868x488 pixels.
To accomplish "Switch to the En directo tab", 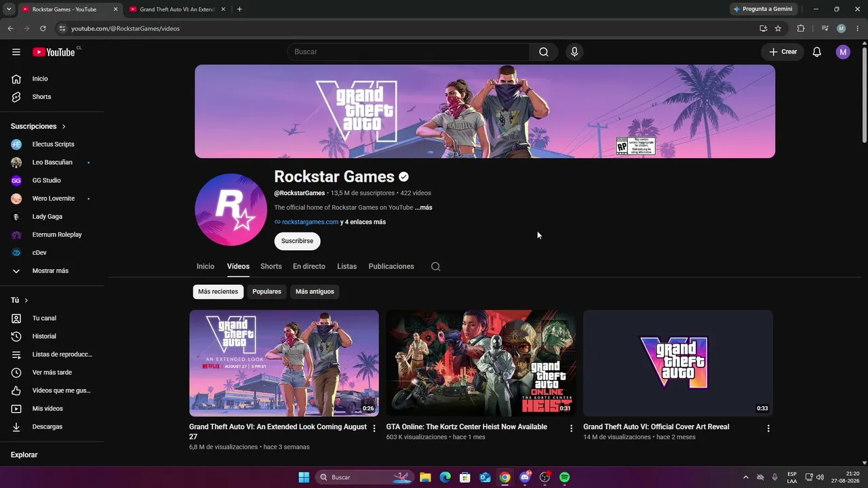I will pyautogui.click(x=309, y=266).
